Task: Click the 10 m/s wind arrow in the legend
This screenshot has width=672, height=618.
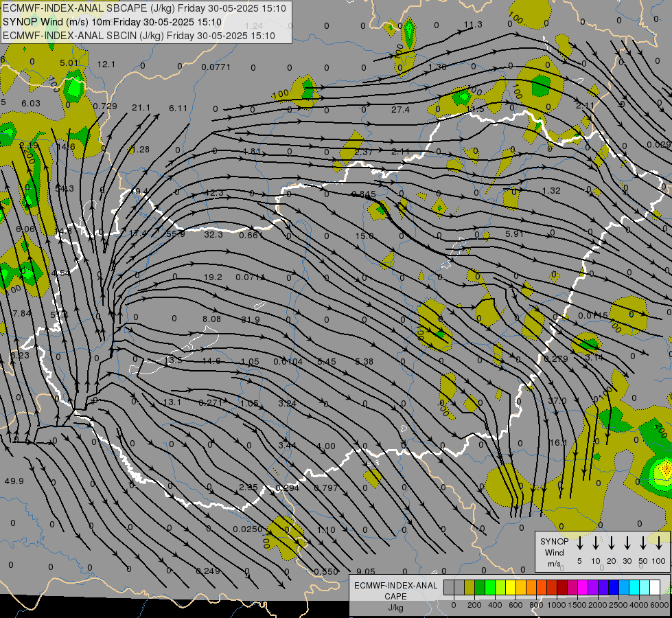Action: [x=596, y=542]
